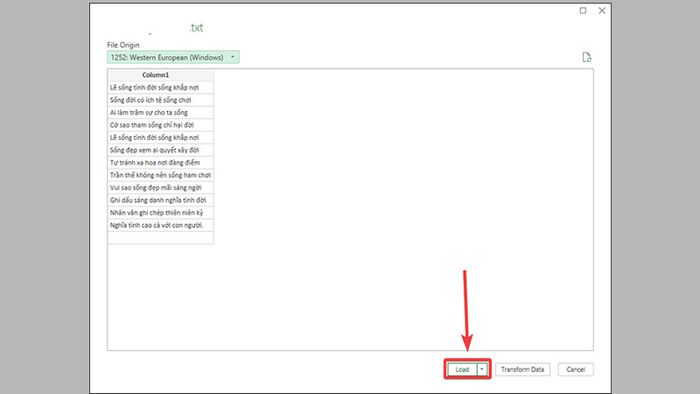Select row 'Cớ sao tham sống chỉ hại đời'
This screenshot has width=700, height=394.
coord(160,125)
